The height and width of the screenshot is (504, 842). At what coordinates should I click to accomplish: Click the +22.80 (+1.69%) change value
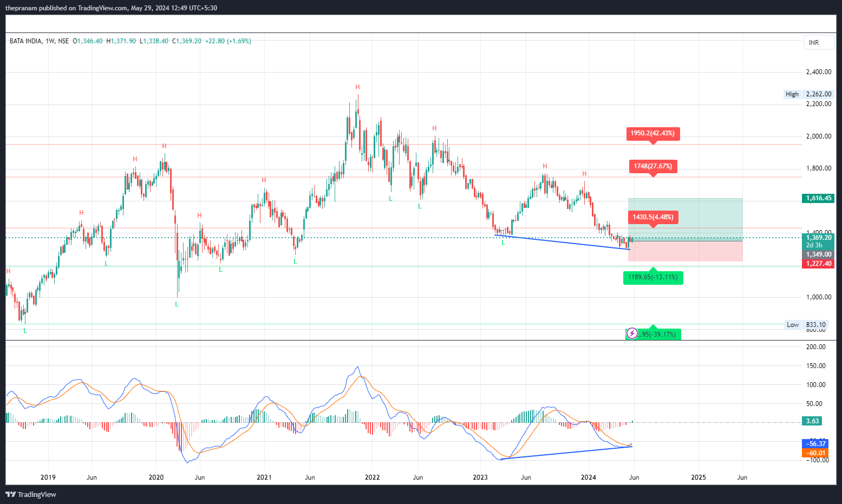click(x=228, y=41)
